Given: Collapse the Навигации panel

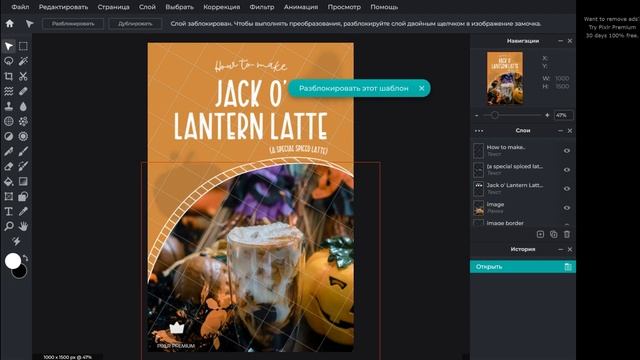Looking at the screenshot, I should [560, 41].
